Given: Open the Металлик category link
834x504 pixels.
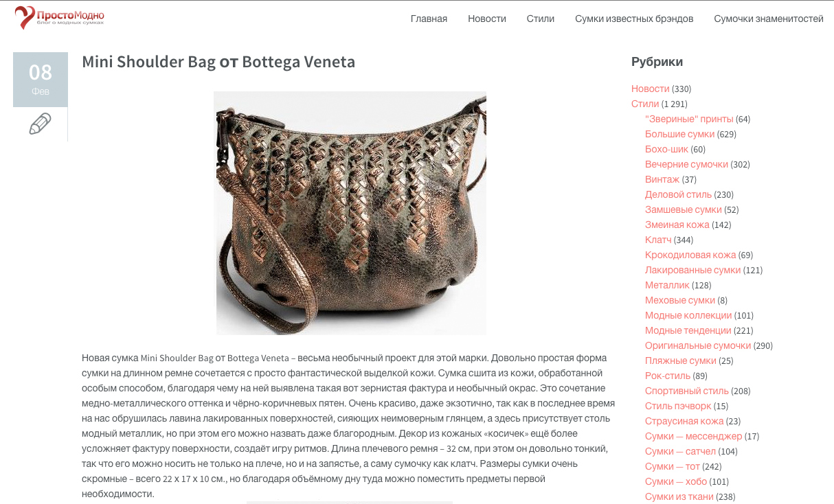Looking at the screenshot, I should coord(667,285).
